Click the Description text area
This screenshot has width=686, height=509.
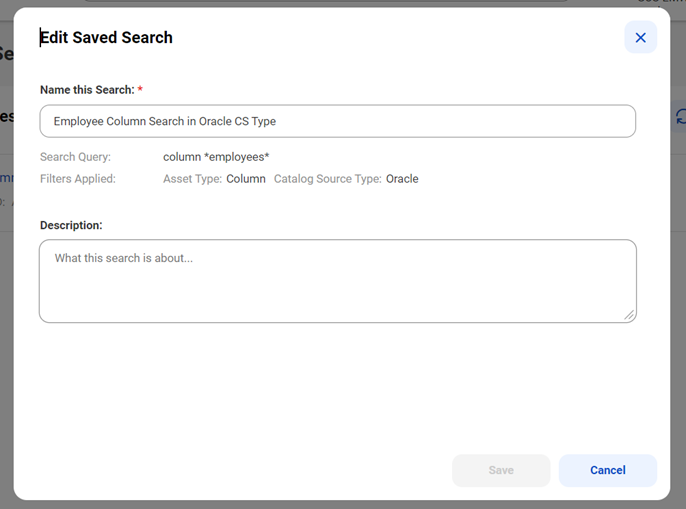point(337,281)
